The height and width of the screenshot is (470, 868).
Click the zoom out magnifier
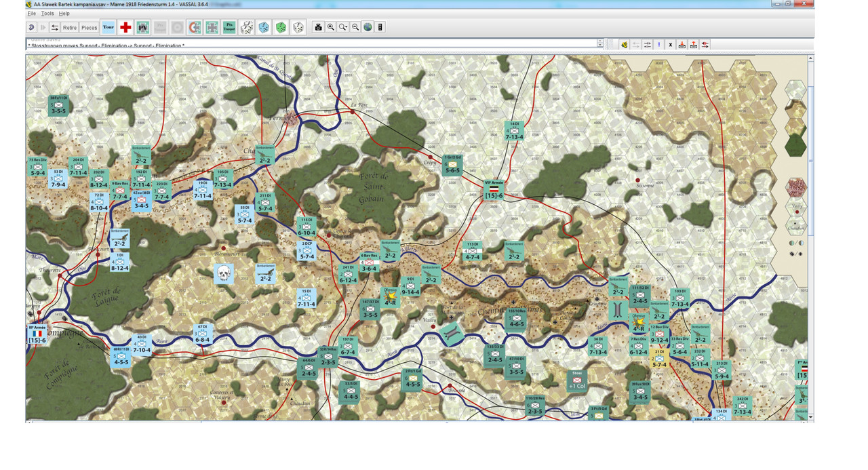pyautogui.click(x=355, y=27)
